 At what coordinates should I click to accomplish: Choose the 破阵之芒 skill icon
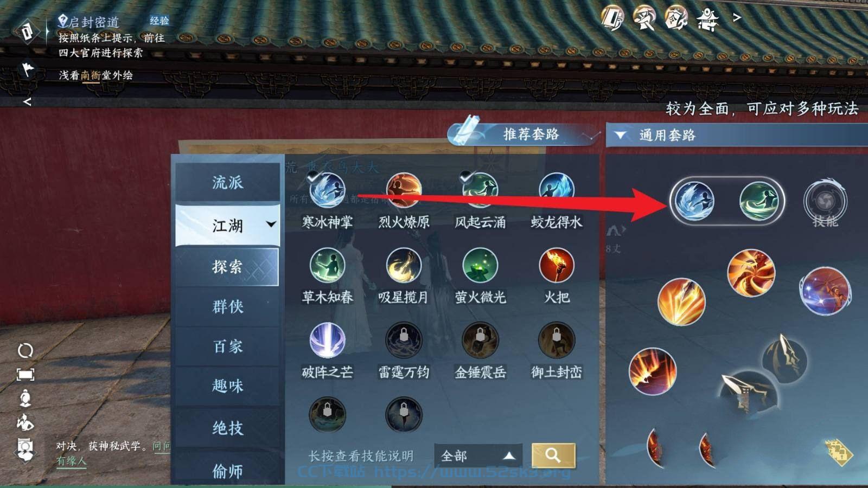[327, 340]
